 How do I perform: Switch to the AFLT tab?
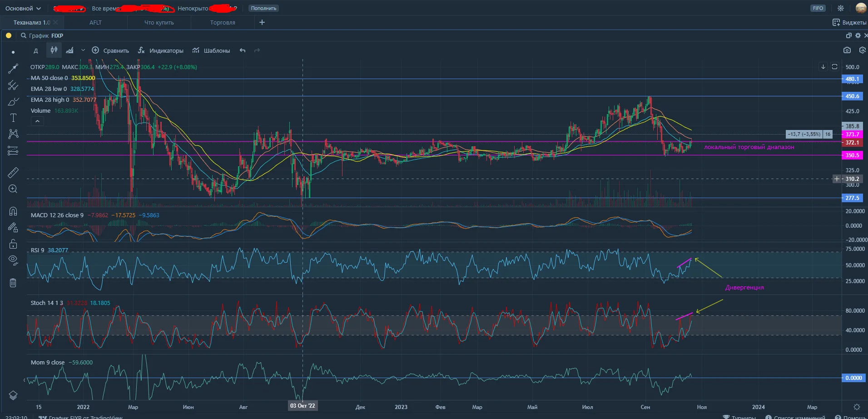point(95,22)
